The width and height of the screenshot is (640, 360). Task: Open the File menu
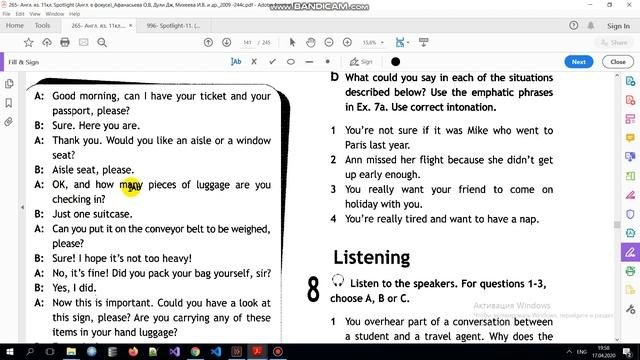pos(7,14)
